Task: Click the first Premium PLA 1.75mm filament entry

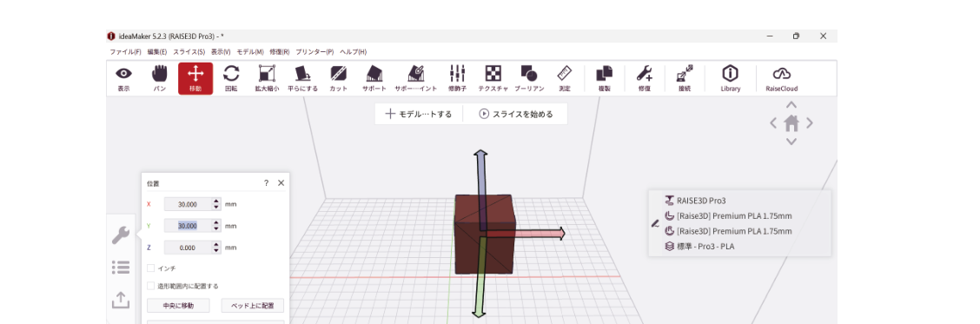Action: pos(728,215)
